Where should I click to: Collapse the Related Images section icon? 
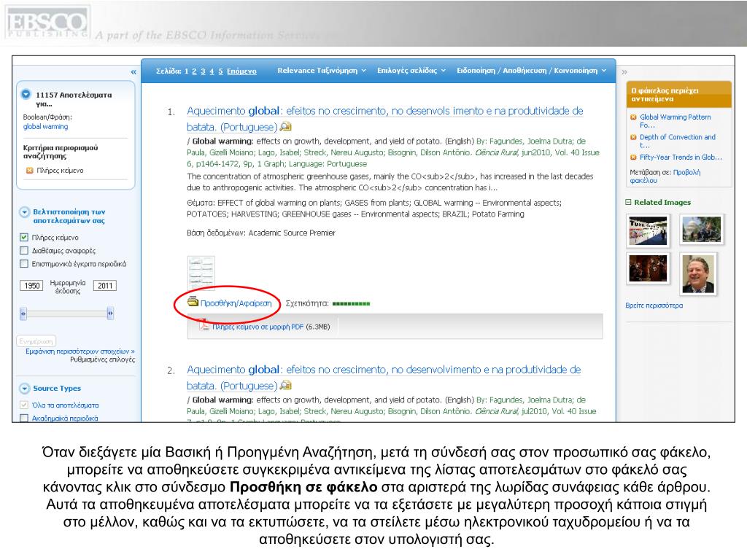628,202
